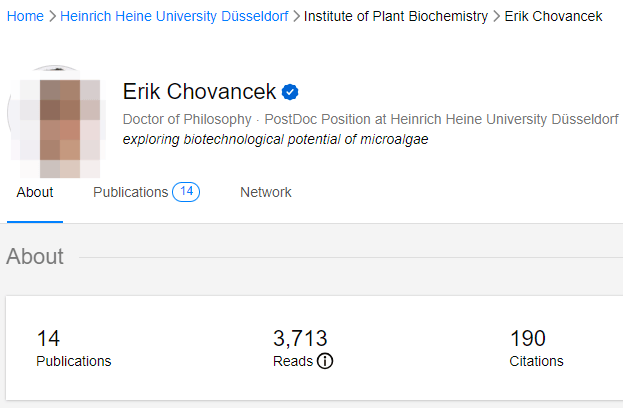Click the chevron before Erik Chovancek breadcrumb

click(x=496, y=16)
